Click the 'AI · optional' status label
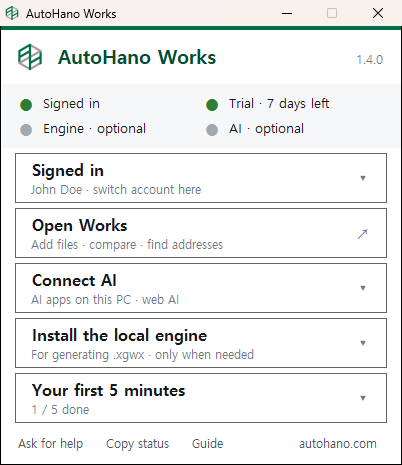This screenshot has width=402, height=465. point(266,129)
